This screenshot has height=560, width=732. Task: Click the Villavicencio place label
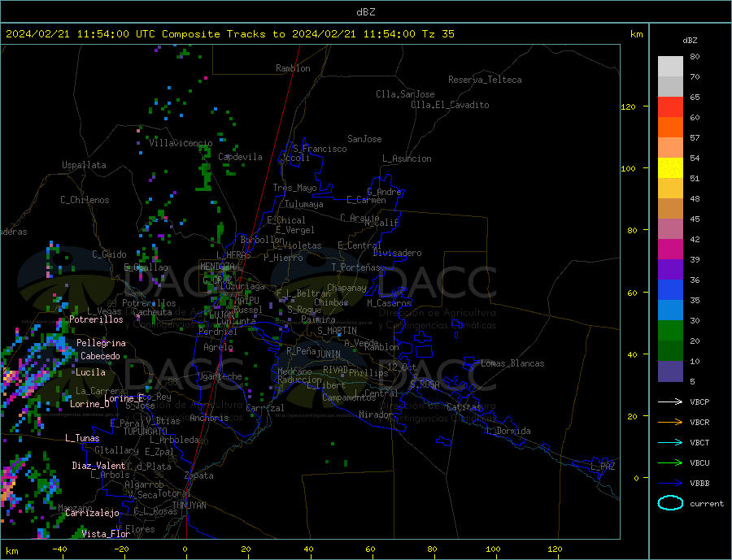coord(181,143)
